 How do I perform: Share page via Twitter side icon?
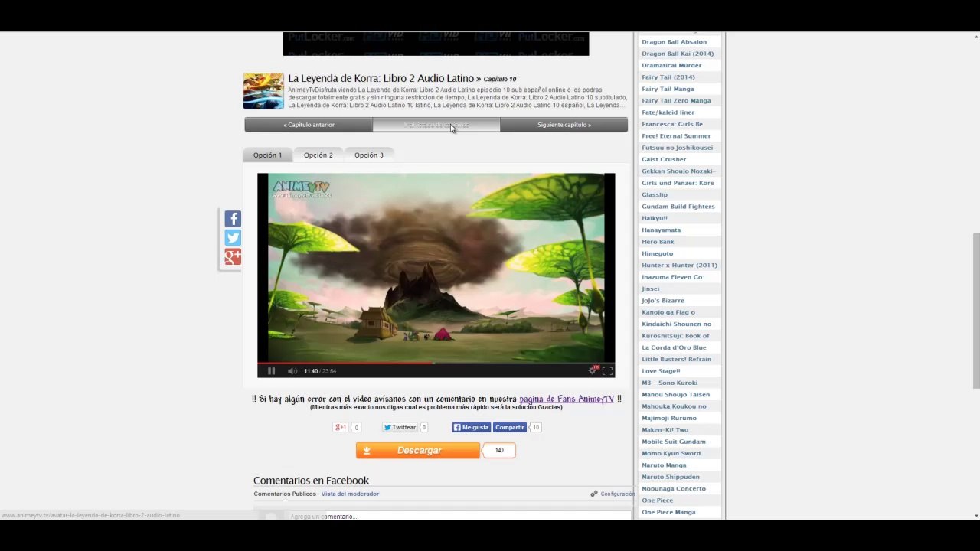pos(233,238)
